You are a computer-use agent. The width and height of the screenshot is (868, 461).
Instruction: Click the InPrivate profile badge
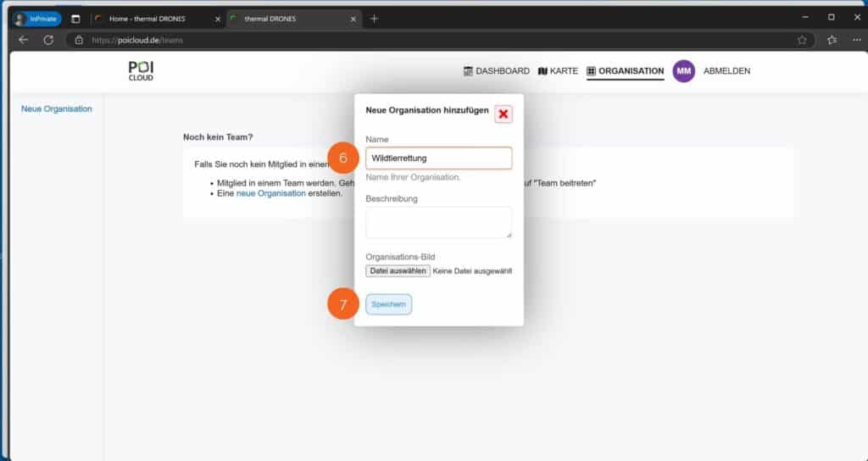pos(37,19)
